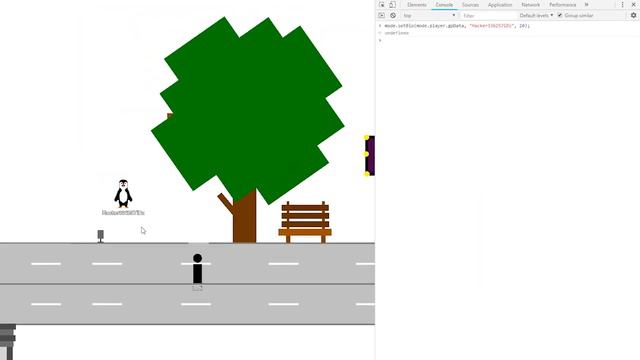Open the Performance tab
Viewport: 640px width, 360px height.
pos(562,5)
